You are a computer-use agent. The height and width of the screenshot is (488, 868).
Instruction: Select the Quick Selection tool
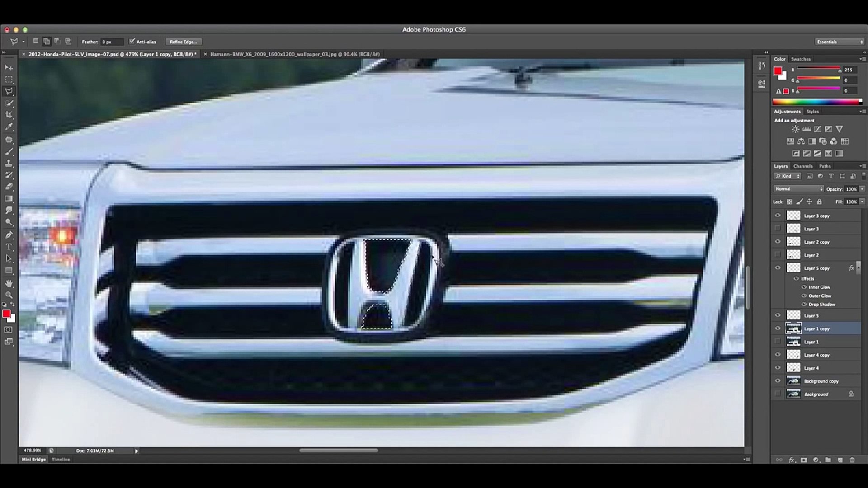(9, 103)
